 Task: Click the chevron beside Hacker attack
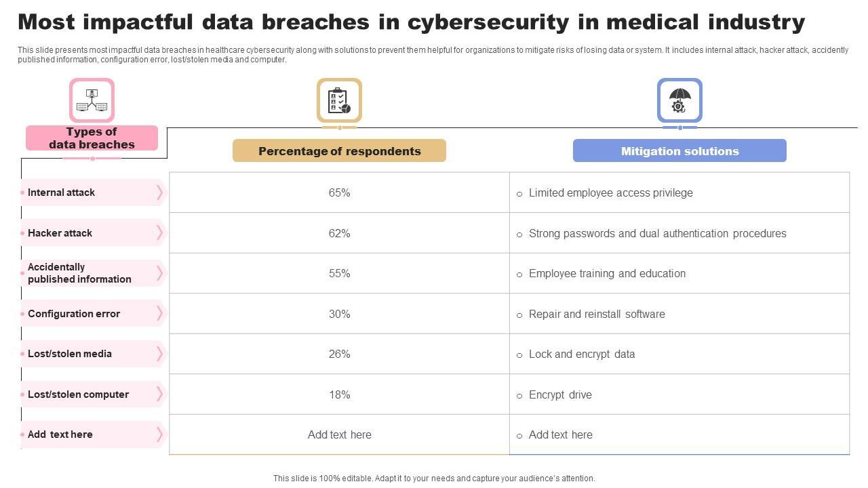tap(160, 232)
